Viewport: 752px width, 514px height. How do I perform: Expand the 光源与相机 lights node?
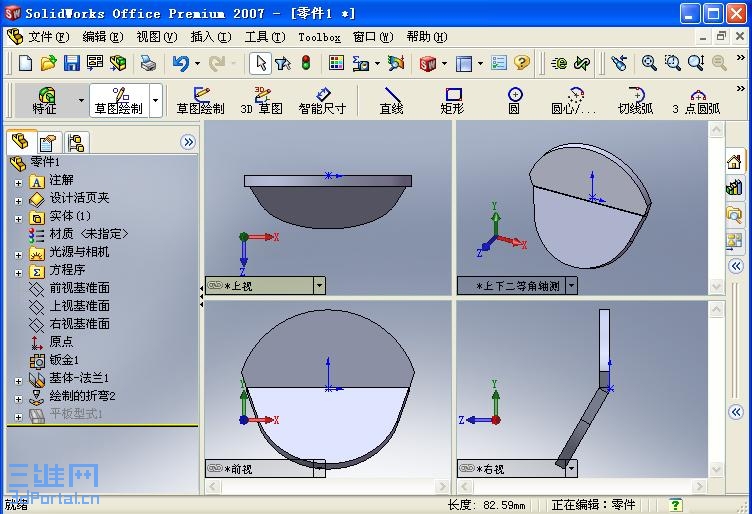(x=18, y=255)
